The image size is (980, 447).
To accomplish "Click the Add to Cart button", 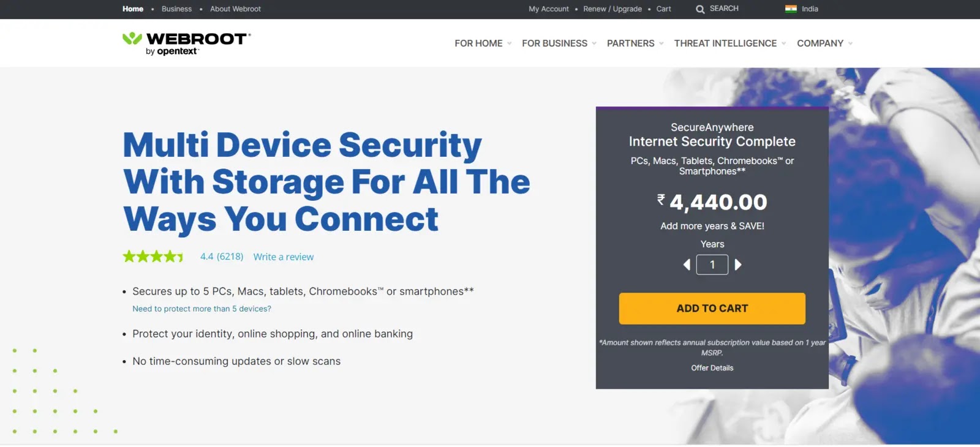I will click(712, 309).
